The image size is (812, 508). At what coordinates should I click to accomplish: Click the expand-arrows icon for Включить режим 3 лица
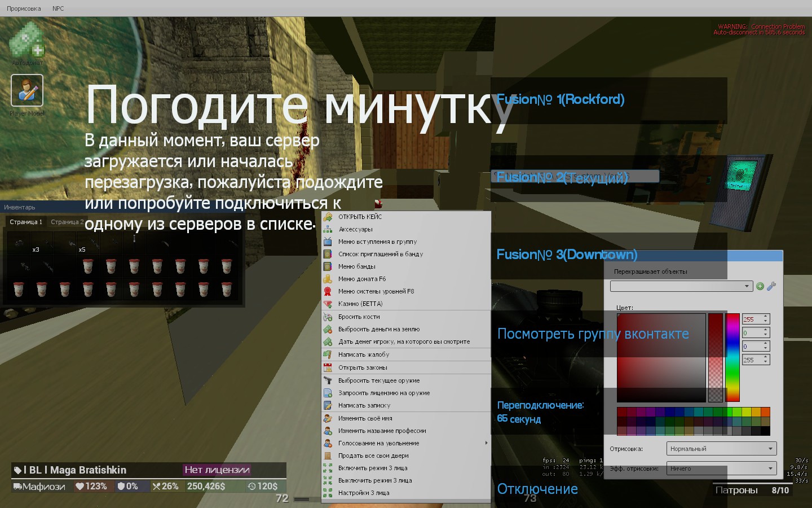tap(328, 468)
